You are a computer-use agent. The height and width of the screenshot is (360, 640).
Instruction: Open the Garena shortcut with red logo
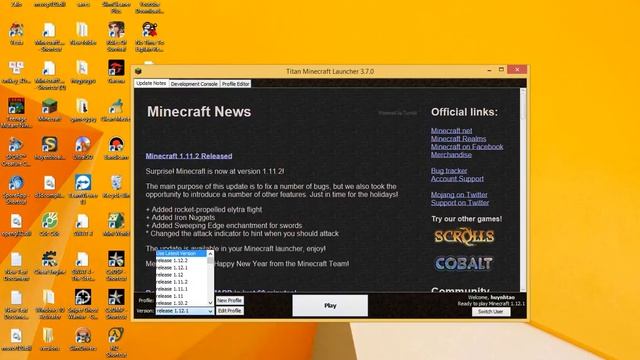(x=116, y=71)
